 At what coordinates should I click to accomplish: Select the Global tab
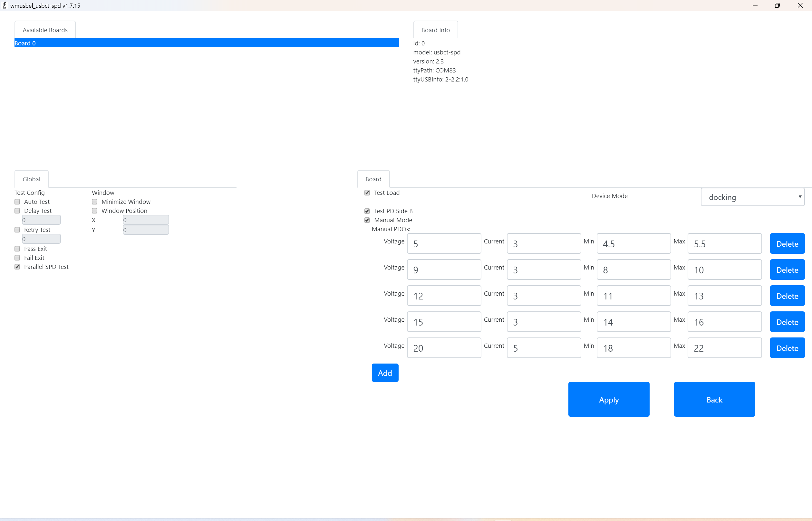[x=32, y=179]
